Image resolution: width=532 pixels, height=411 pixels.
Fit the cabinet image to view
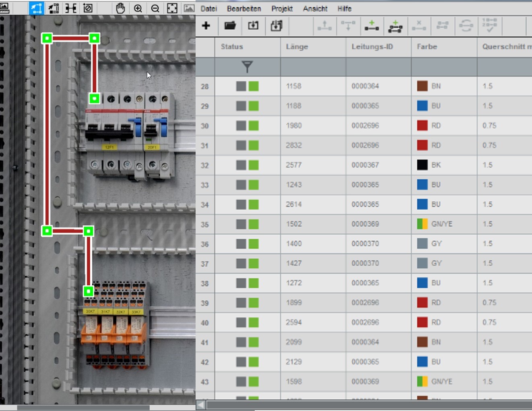tap(172, 8)
